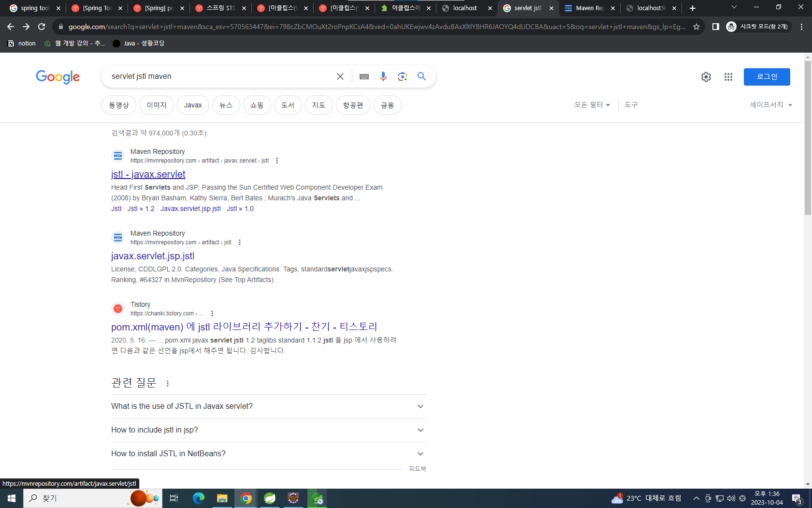Show hidden system tray icons
812x508 pixels.
[x=696, y=498]
